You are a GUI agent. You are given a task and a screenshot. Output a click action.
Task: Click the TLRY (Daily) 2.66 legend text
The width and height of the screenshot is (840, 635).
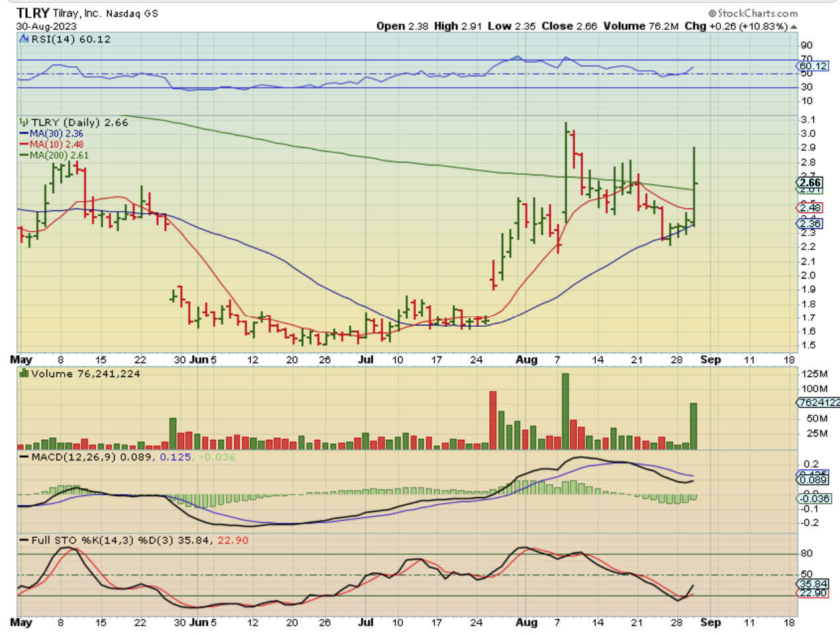(79, 122)
